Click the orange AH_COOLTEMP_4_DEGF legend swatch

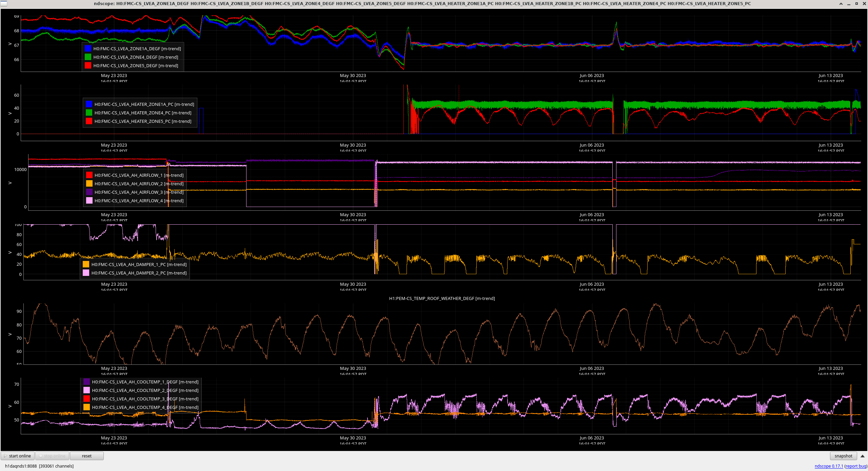click(x=86, y=407)
